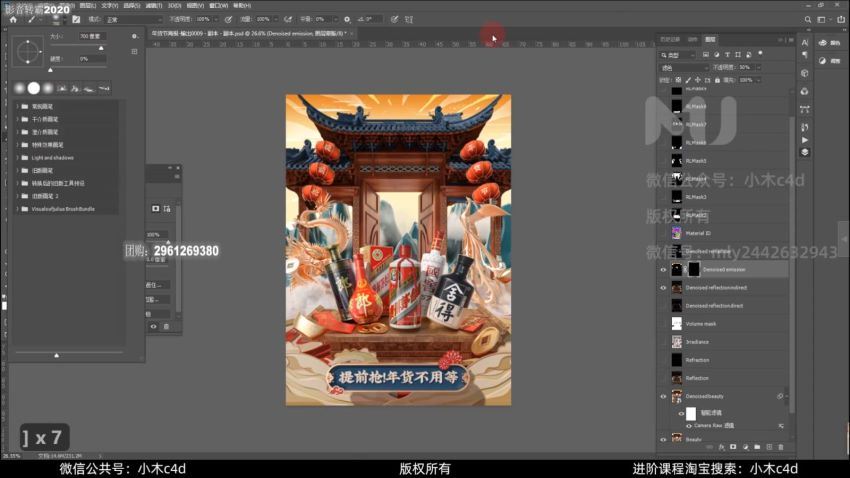
Task: Hide the Denoised emission layer
Action: [663, 269]
